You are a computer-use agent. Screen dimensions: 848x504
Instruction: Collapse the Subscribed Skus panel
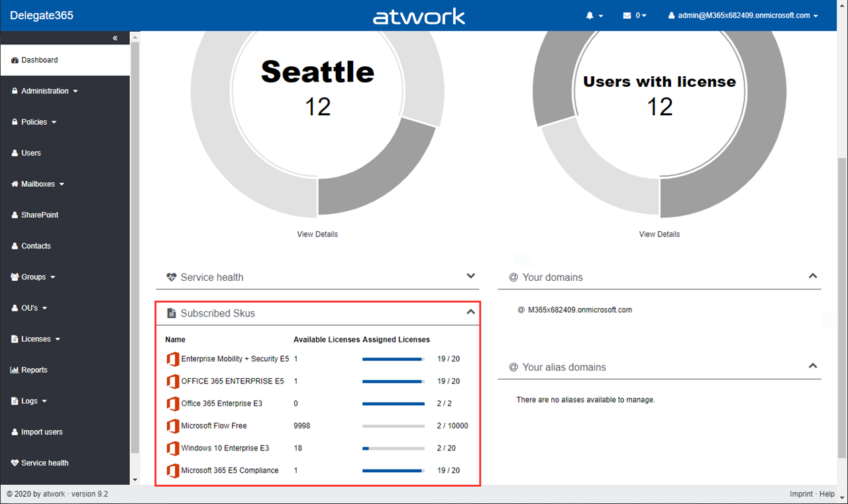tap(471, 312)
